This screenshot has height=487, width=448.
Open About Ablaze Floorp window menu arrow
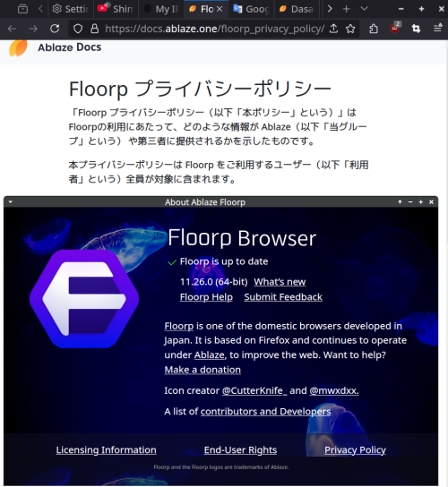coord(10,202)
